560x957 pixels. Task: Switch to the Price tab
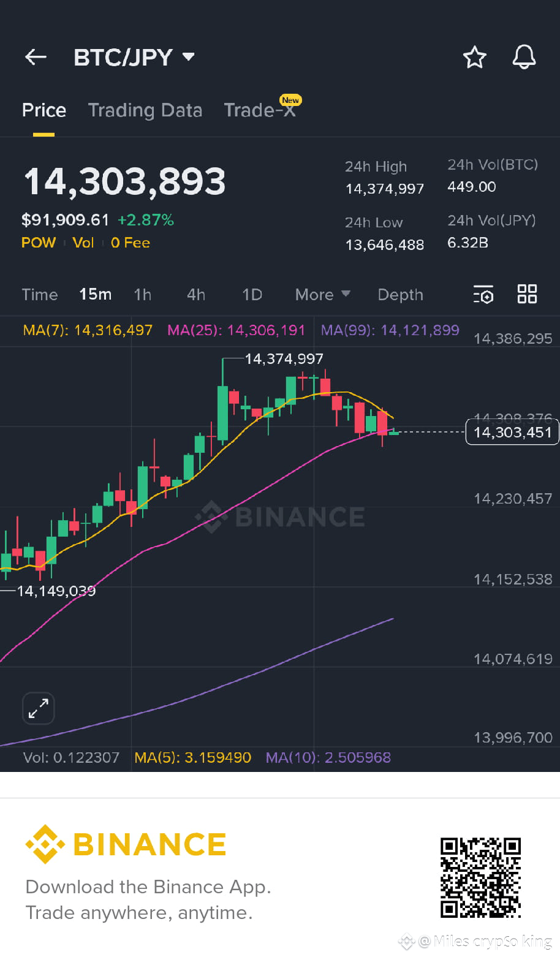click(44, 110)
